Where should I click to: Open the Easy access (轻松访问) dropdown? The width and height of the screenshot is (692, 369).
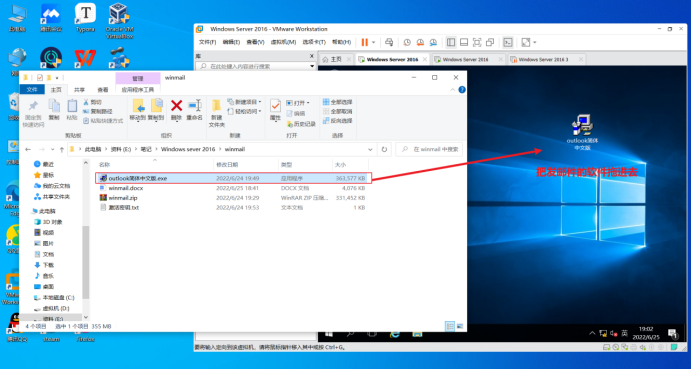(244, 111)
